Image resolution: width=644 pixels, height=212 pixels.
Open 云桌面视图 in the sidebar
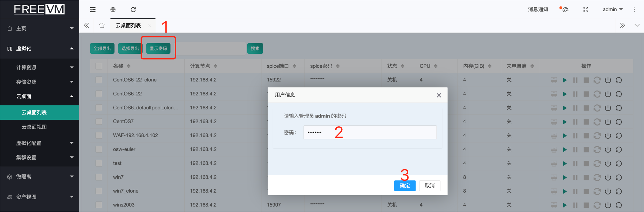(x=39, y=127)
